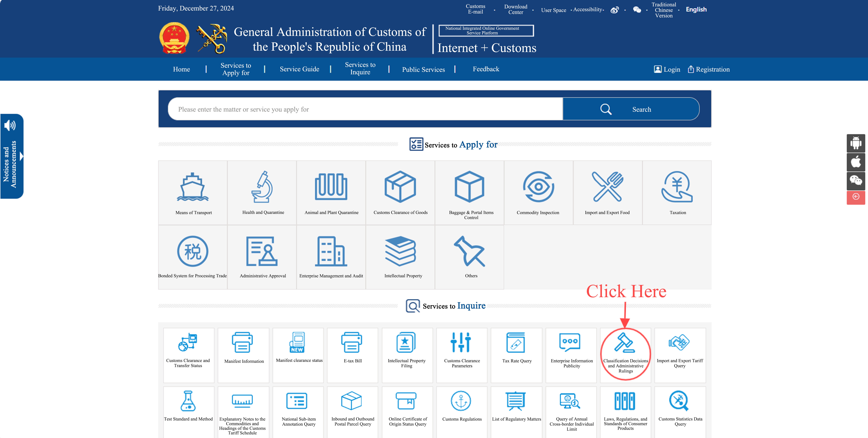Open the Accessibility link
Screen dimensions: 868x438
tap(588, 9)
